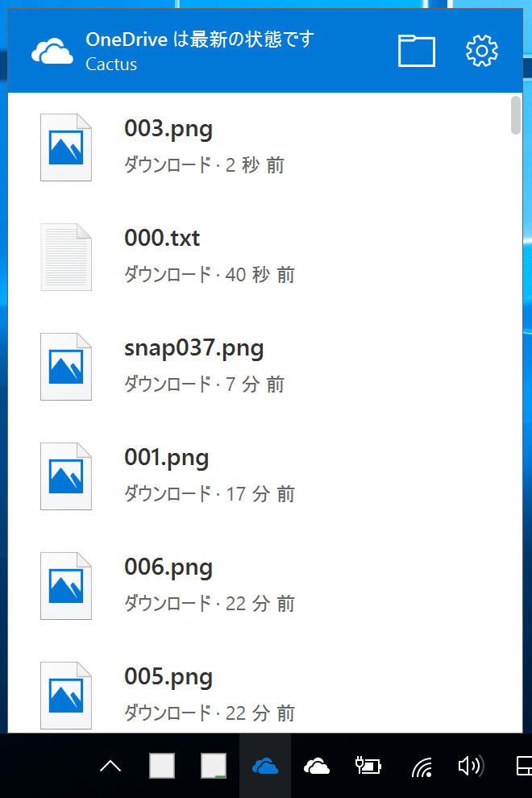532x798 pixels.
Task: Select the 005.png file name
Action: point(168,677)
